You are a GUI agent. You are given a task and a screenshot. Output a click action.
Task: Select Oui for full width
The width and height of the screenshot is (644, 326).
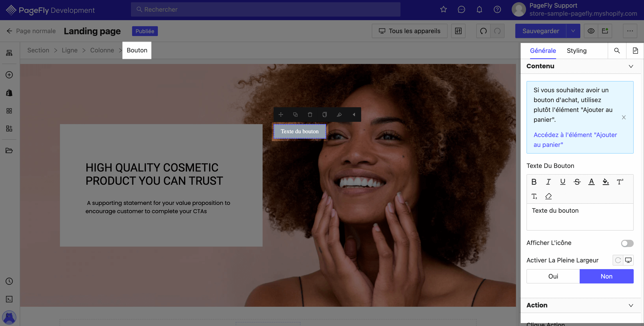pyautogui.click(x=553, y=276)
